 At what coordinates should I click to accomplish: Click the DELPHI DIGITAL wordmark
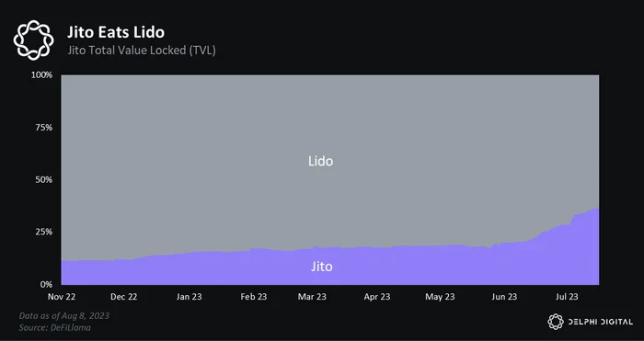[x=601, y=322]
